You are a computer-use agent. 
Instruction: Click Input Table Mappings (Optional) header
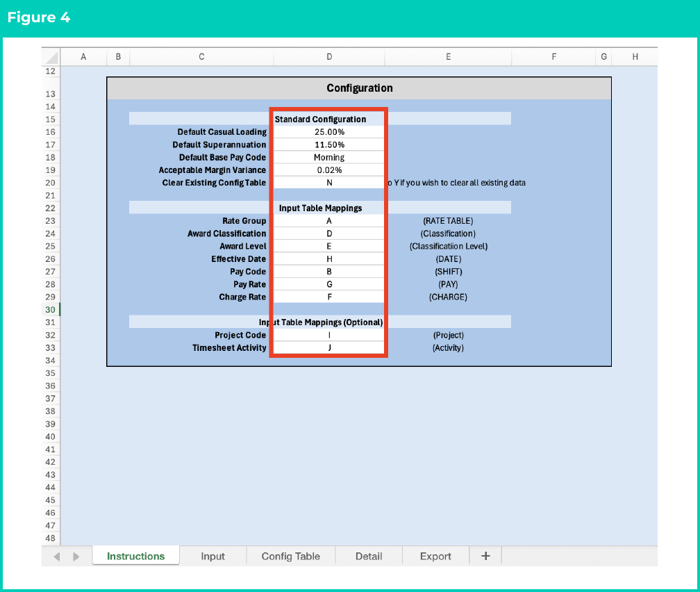click(x=321, y=322)
